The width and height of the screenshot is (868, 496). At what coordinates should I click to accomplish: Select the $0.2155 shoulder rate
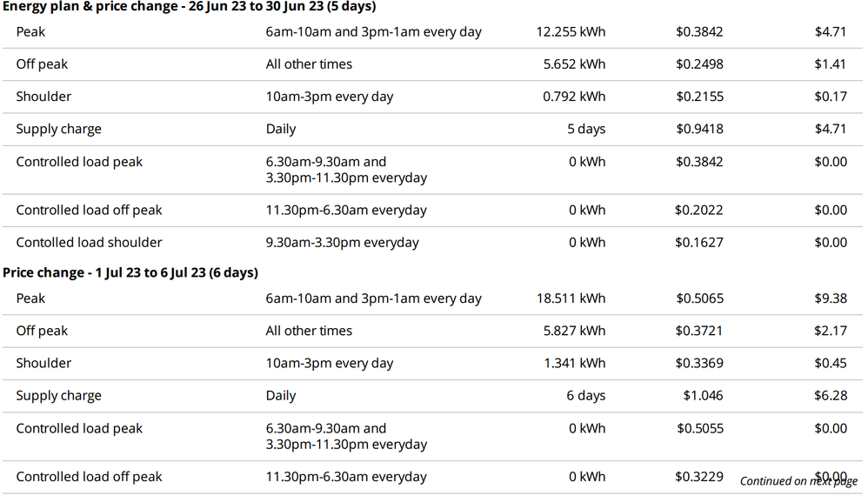[x=699, y=97]
